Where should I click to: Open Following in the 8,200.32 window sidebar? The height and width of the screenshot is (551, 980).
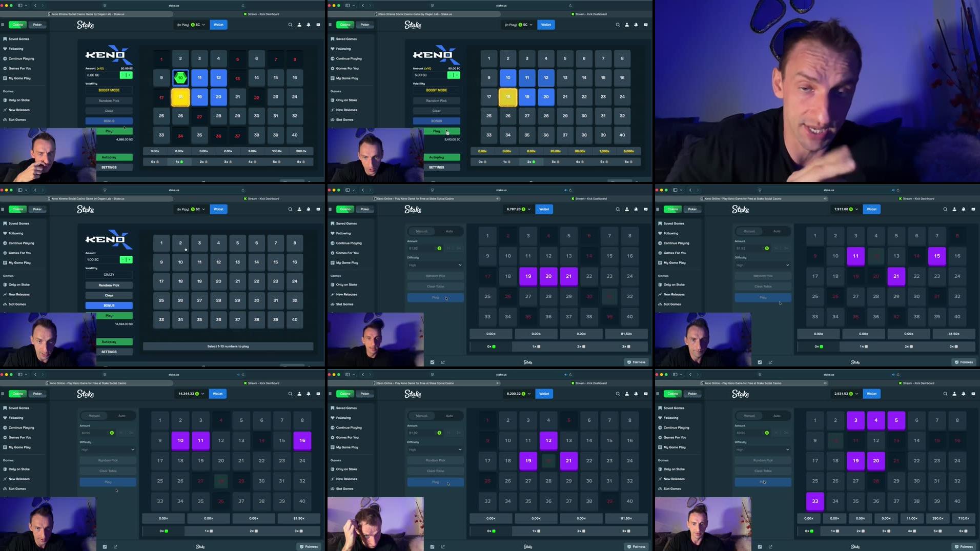coord(343,418)
